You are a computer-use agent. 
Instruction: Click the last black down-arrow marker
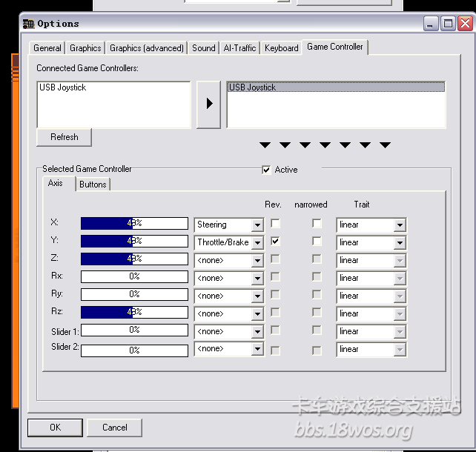(x=385, y=145)
